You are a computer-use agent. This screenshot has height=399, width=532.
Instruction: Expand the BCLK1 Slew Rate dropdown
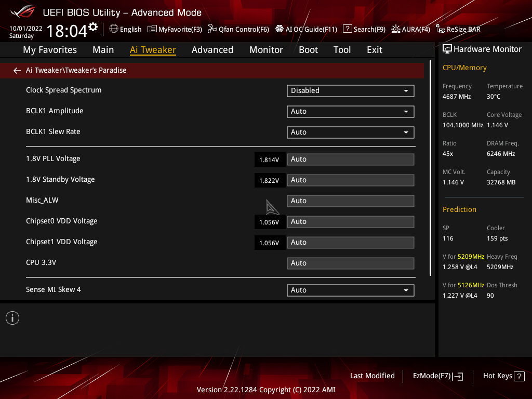click(351, 132)
